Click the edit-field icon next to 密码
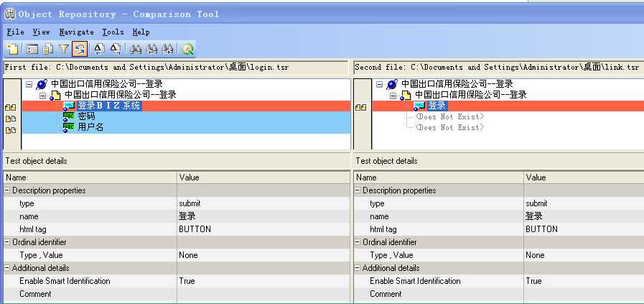 [x=69, y=117]
